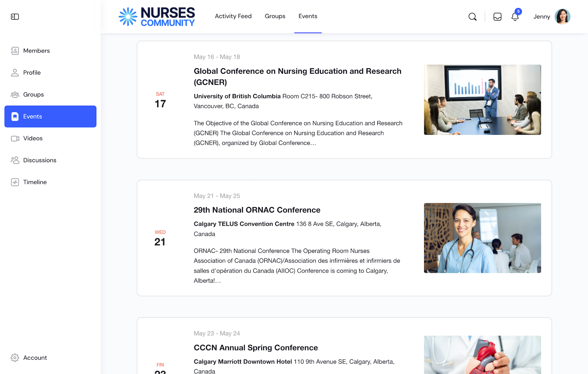Open the Events tab in the header
588x374 pixels.
[x=308, y=16]
